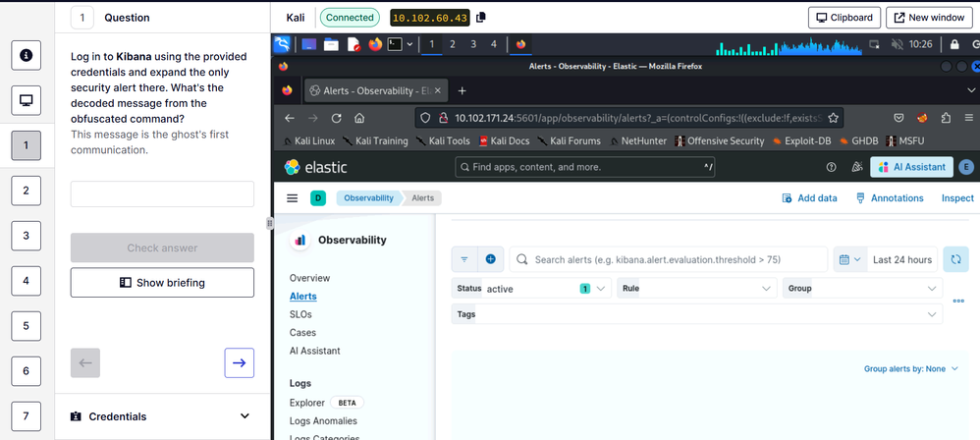Open SLOs in the Observability sidebar
The height and width of the screenshot is (440, 980).
301,314
